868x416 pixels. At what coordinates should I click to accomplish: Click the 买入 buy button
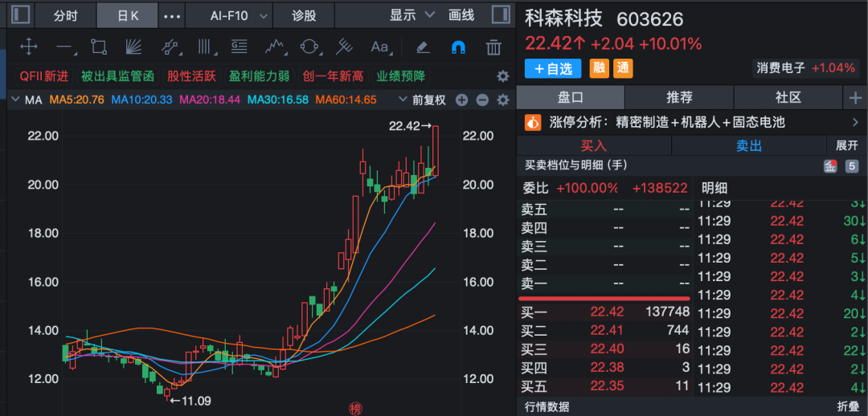(593, 145)
